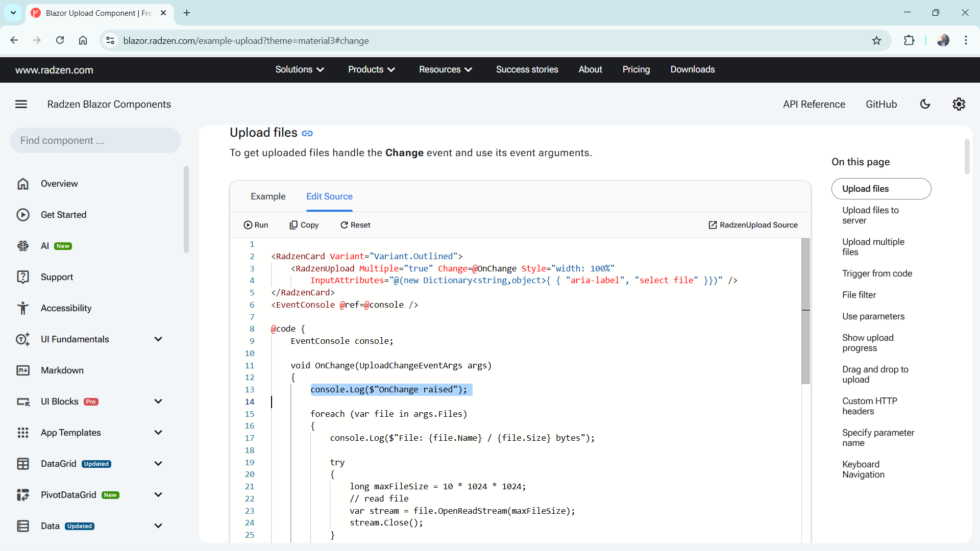Bookmark this page with star icon
Viewport: 980px width, 551px height.
coord(876,41)
